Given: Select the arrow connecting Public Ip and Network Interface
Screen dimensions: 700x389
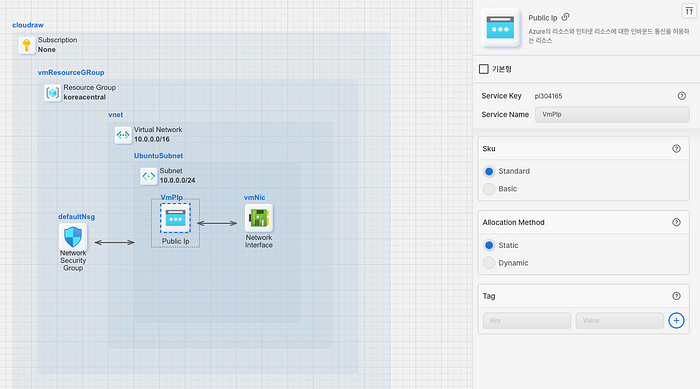Looking at the screenshot, I should [217, 223].
